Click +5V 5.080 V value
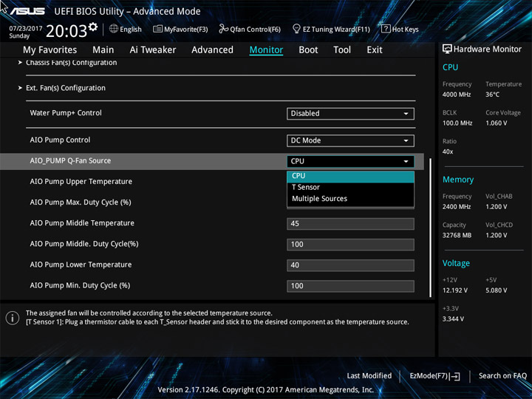Viewport: 532px width, 399px height. (x=497, y=290)
